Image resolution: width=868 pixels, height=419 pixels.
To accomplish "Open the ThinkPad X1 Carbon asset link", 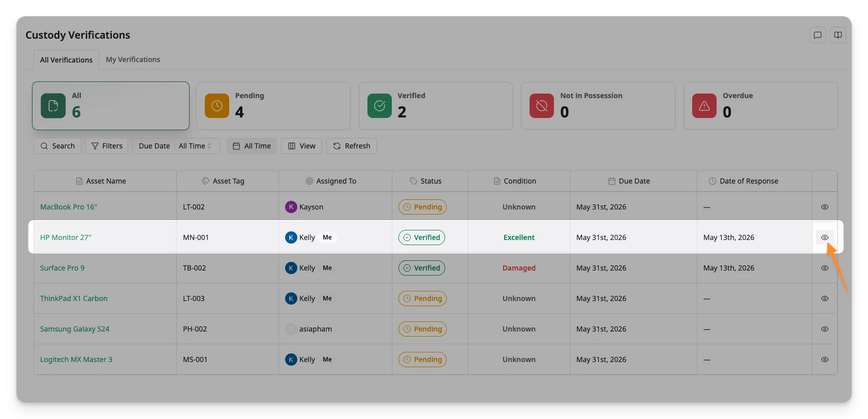I will [x=74, y=298].
